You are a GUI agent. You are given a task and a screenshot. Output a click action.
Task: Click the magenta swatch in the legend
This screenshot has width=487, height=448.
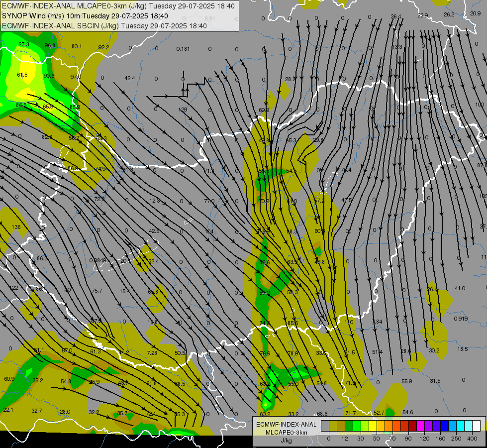click(420, 426)
